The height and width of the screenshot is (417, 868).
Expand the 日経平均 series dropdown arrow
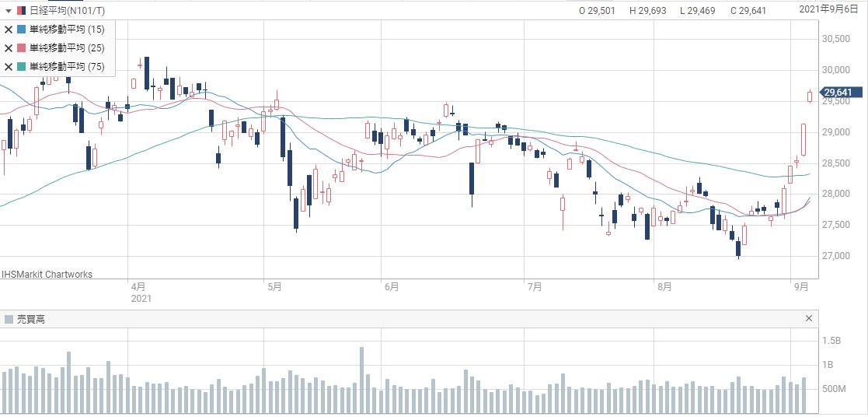click(x=9, y=11)
